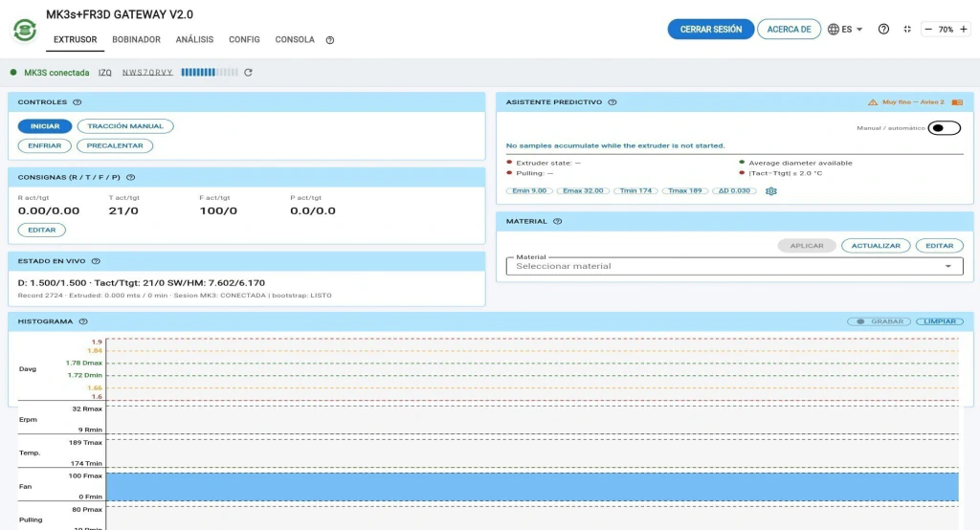
Task: Click the header help question-mark icon
Action: (x=883, y=30)
